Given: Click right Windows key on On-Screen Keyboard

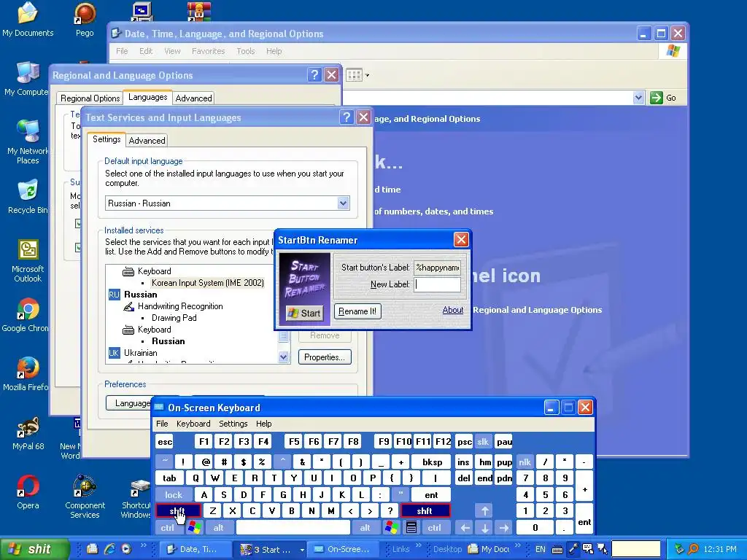Looking at the screenshot, I should 391,527.
